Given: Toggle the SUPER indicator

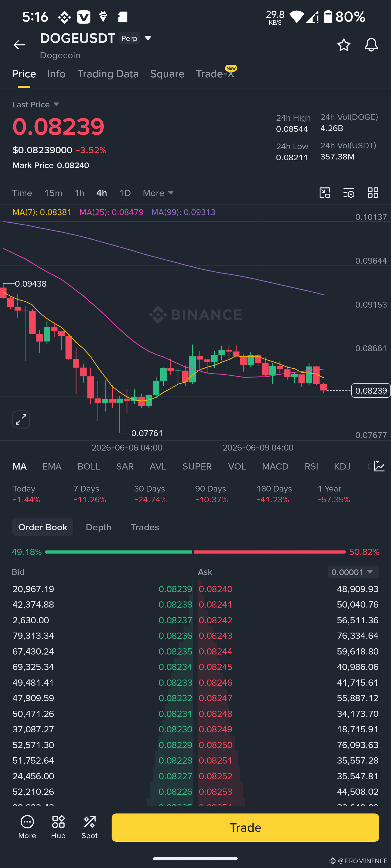Looking at the screenshot, I should tap(197, 466).
